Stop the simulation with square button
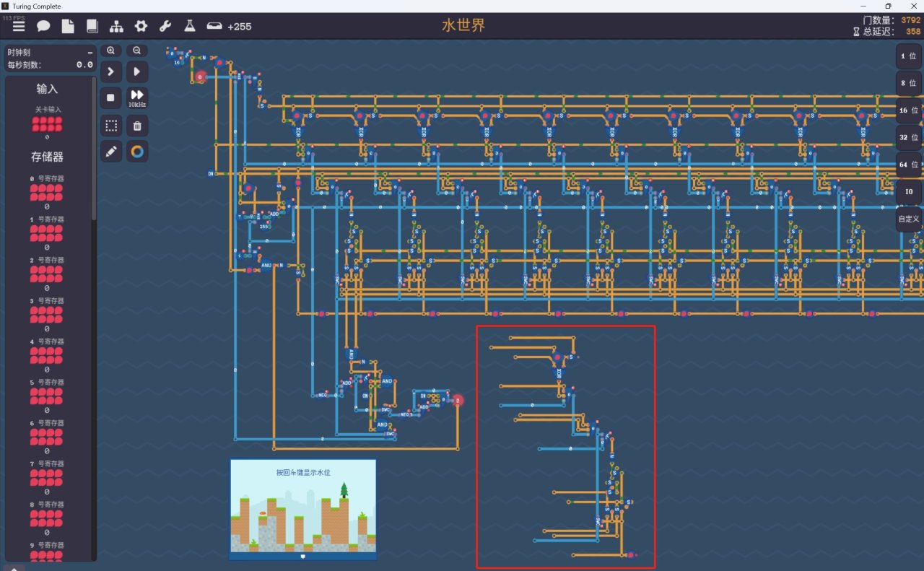 click(110, 98)
